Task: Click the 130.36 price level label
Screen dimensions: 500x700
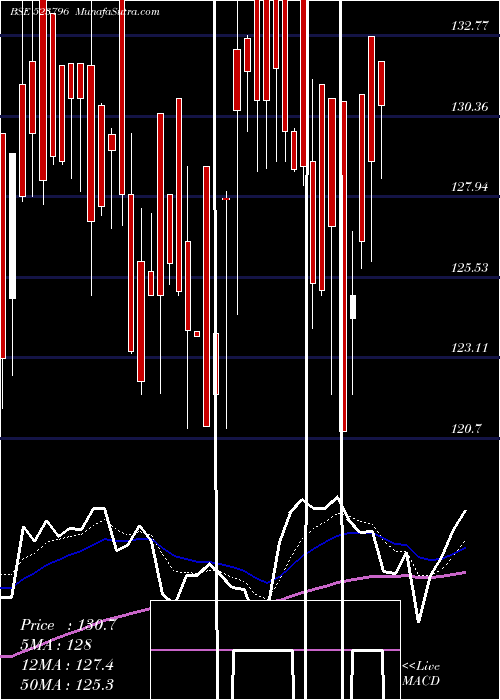Action: pyautogui.click(x=470, y=107)
